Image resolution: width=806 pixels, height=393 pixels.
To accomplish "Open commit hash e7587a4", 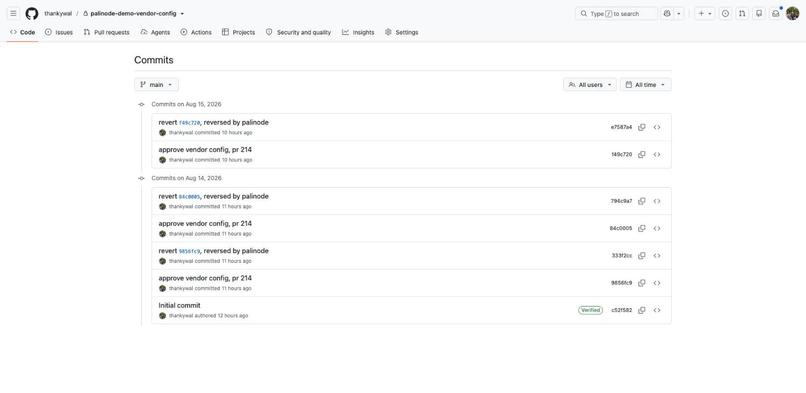I will 621,127.
